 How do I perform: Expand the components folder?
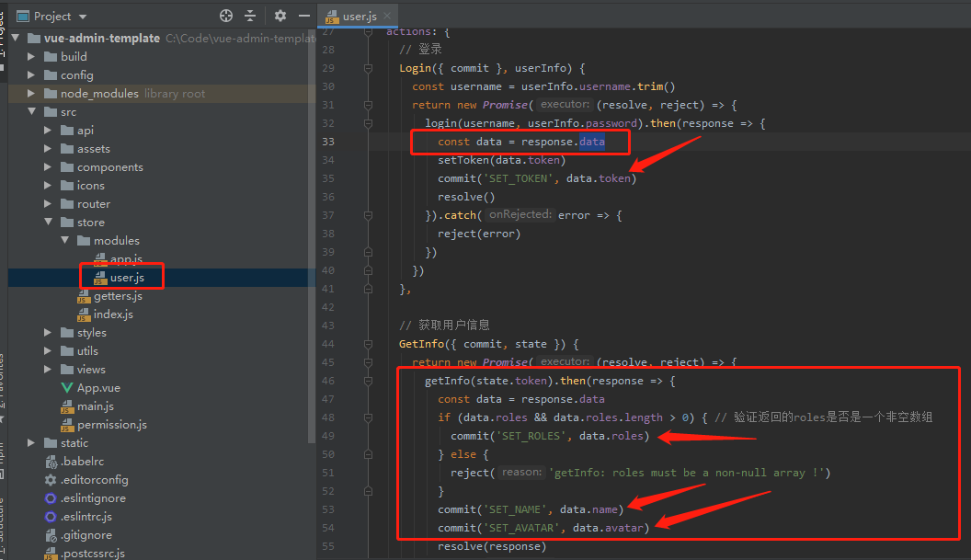[x=48, y=167]
